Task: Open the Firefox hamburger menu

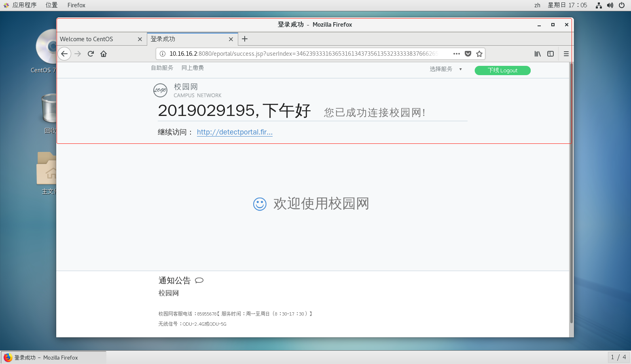Action: point(566,54)
